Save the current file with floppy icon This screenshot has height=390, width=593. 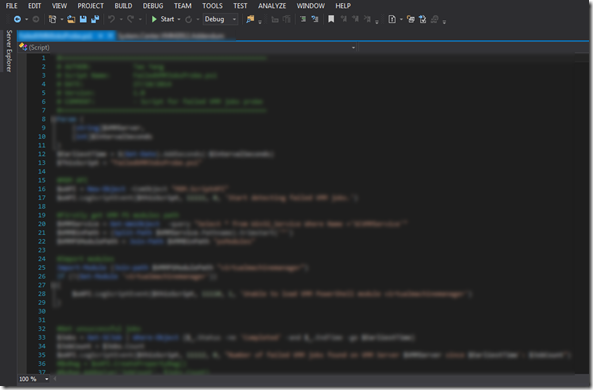[x=83, y=19]
